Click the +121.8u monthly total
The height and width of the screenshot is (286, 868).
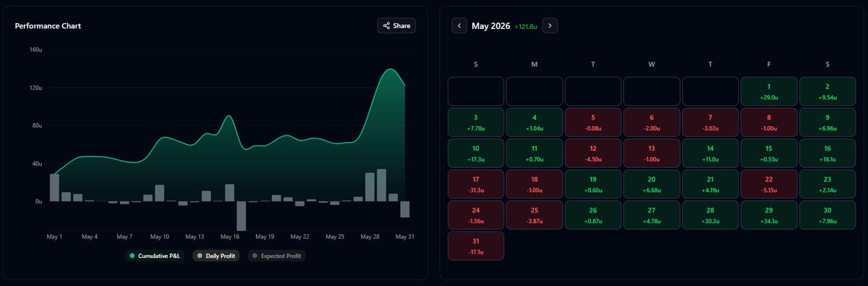pos(526,27)
